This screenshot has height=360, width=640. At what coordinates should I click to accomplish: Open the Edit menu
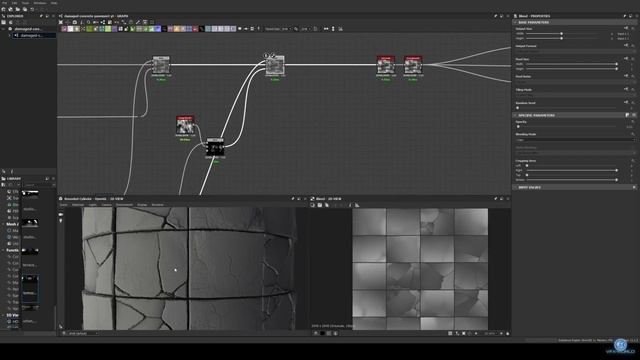point(14,3)
